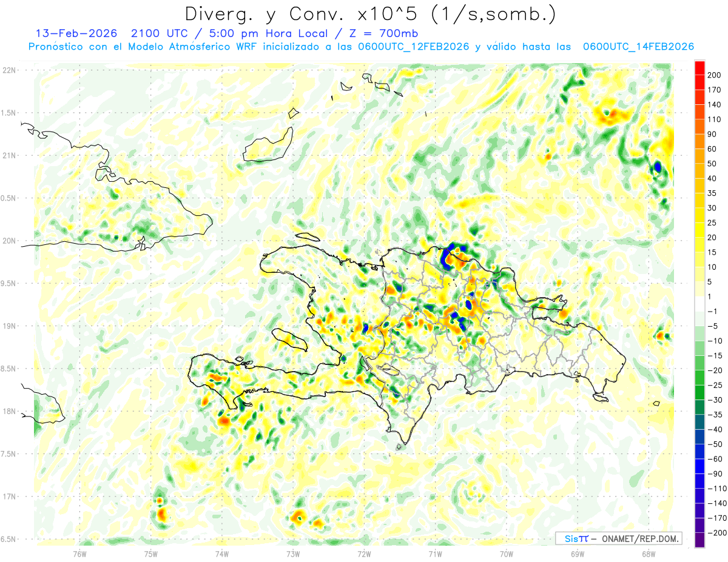Click the '22N' latitude label
This screenshot has width=728, height=562.
[x=8, y=70]
